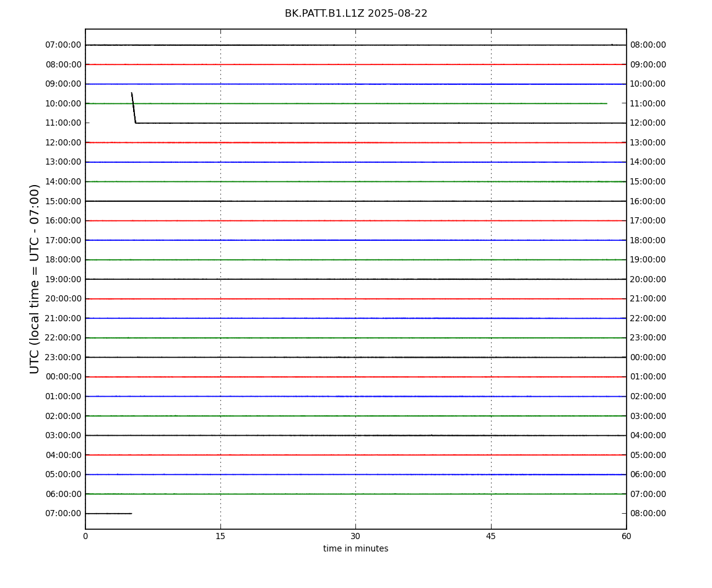Click the left-axis time label 00:00:00
The height and width of the screenshot is (588, 712).
(x=63, y=377)
